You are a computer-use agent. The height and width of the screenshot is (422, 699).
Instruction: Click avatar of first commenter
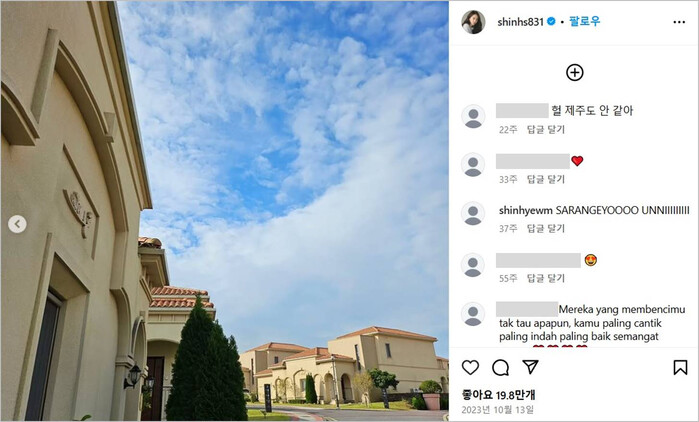(x=473, y=117)
